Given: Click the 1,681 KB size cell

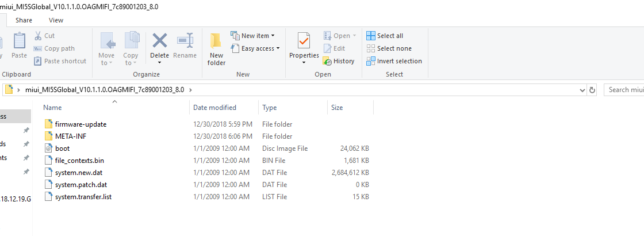Looking at the screenshot, I should coord(356,161).
